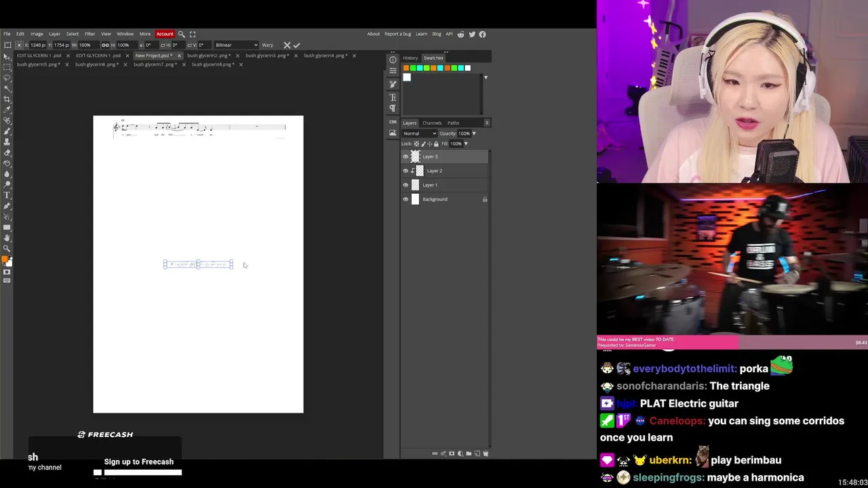Select the Rectangle Select tool
This screenshot has height=488, width=868.
pyautogui.click(x=7, y=67)
